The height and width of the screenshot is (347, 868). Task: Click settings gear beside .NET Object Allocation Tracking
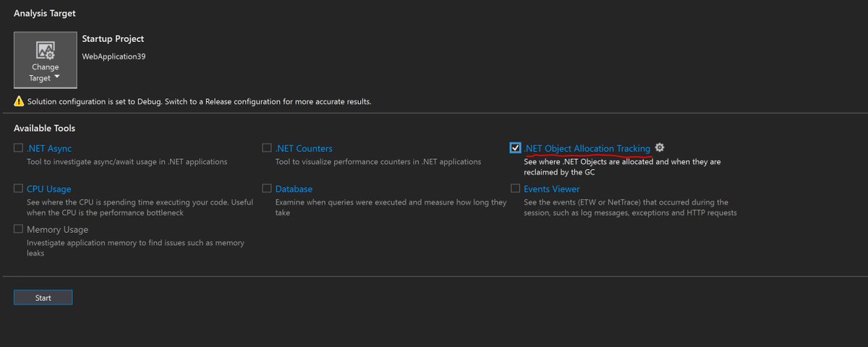pyautogui.click(x=659, y=148)
